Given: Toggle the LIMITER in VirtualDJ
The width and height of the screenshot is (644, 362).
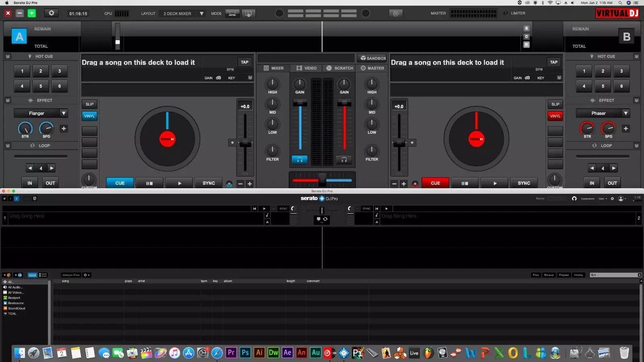Looking at the screenshot, I should 514,13.
